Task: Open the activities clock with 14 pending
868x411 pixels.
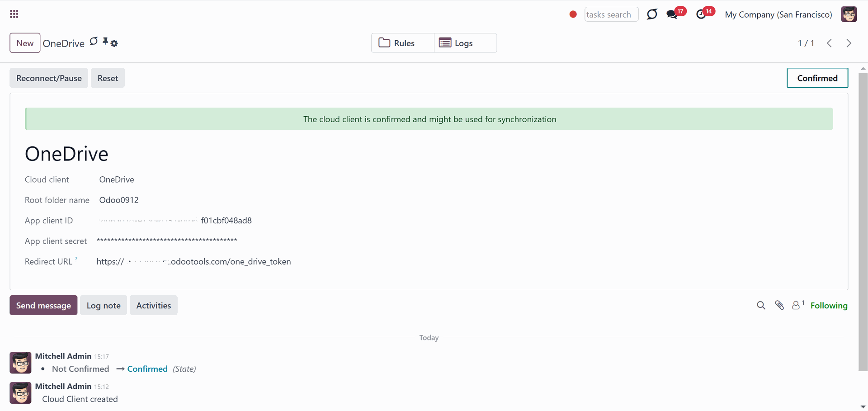Action: pos(705,14)
